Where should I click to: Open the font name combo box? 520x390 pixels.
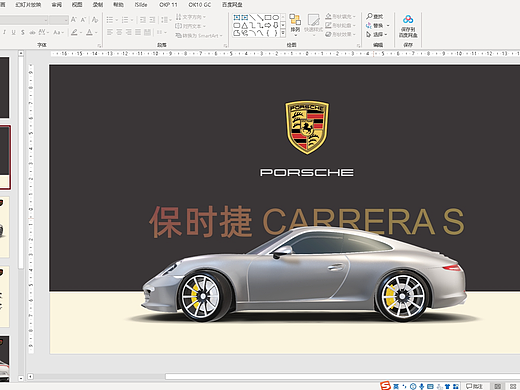point(23,20)
